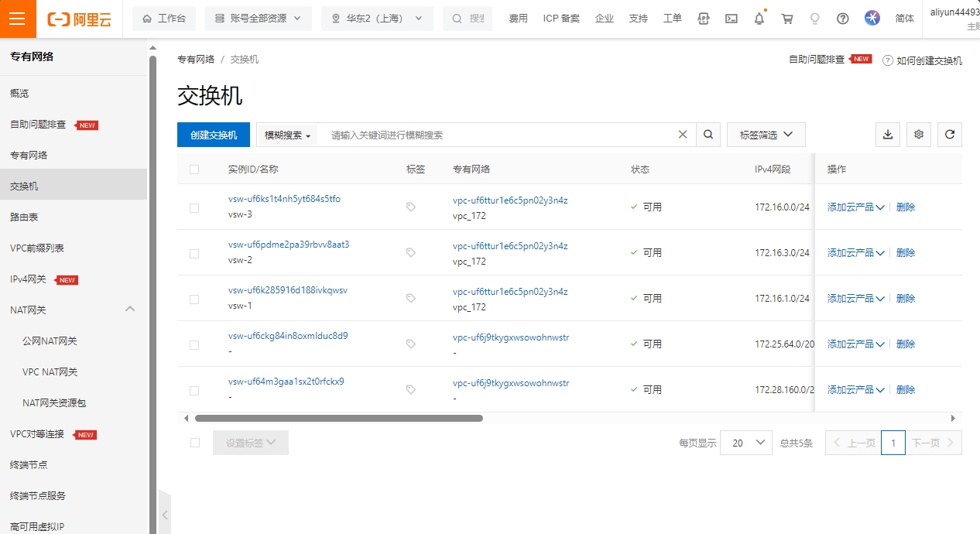Expand the 标签筛选 dropdown
The width and height of the screenshot is (980, 534).
click(x=766, y=135)
